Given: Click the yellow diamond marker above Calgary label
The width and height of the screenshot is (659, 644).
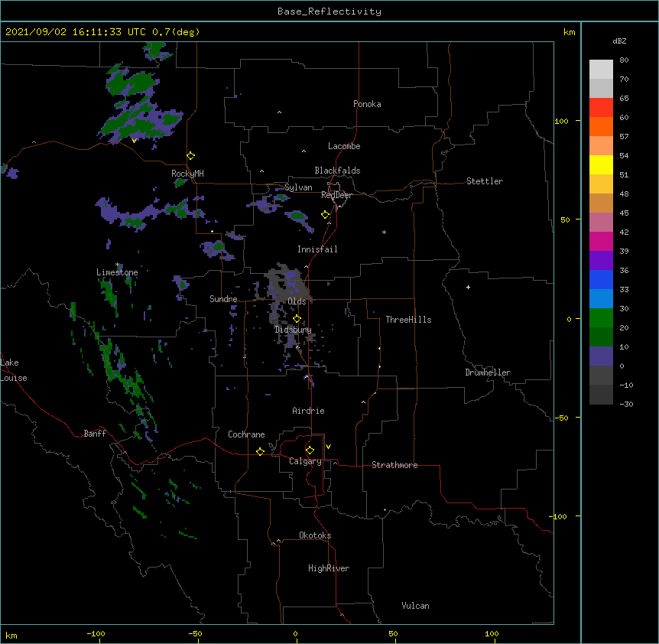Looking at the screenshot, I should point(310,450).
